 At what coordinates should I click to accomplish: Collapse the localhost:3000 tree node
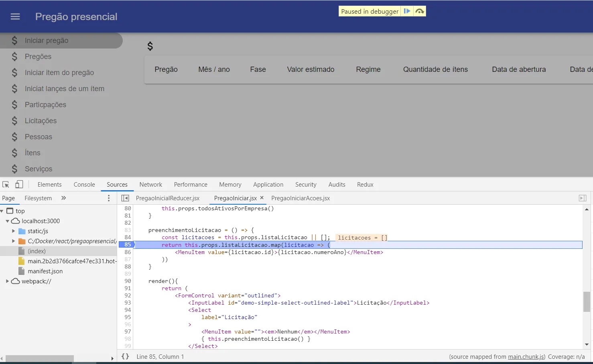pos(7,221)
